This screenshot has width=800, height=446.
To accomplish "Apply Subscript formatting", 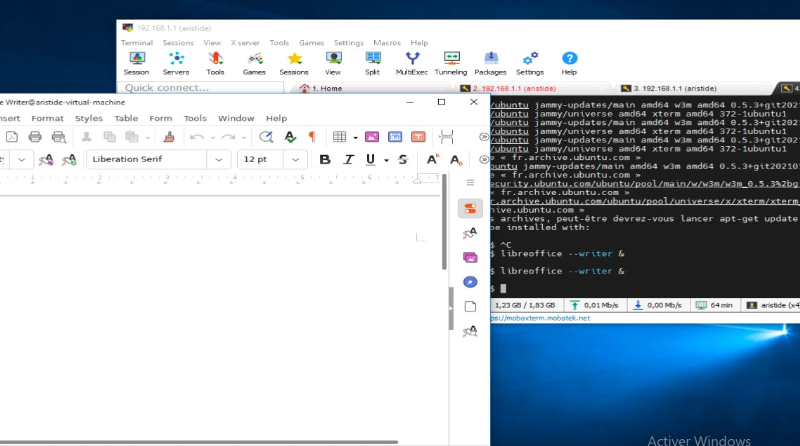I will pyautogui.click(x=456, y=160).
